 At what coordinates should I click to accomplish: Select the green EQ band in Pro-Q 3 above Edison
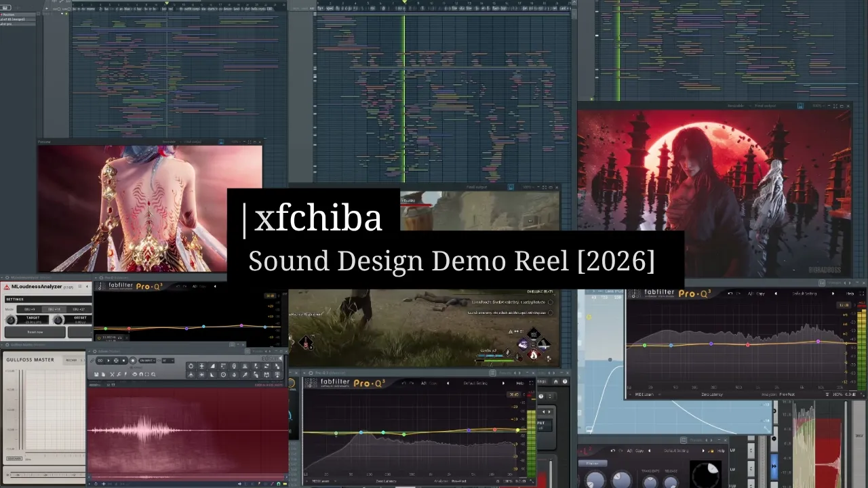[x=106, y=329]
